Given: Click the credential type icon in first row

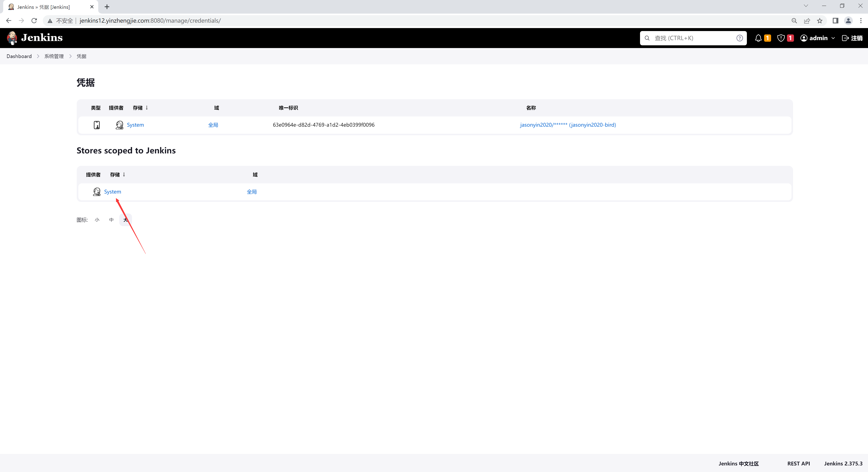Looking at the screenshot, I should click(97, 125).
